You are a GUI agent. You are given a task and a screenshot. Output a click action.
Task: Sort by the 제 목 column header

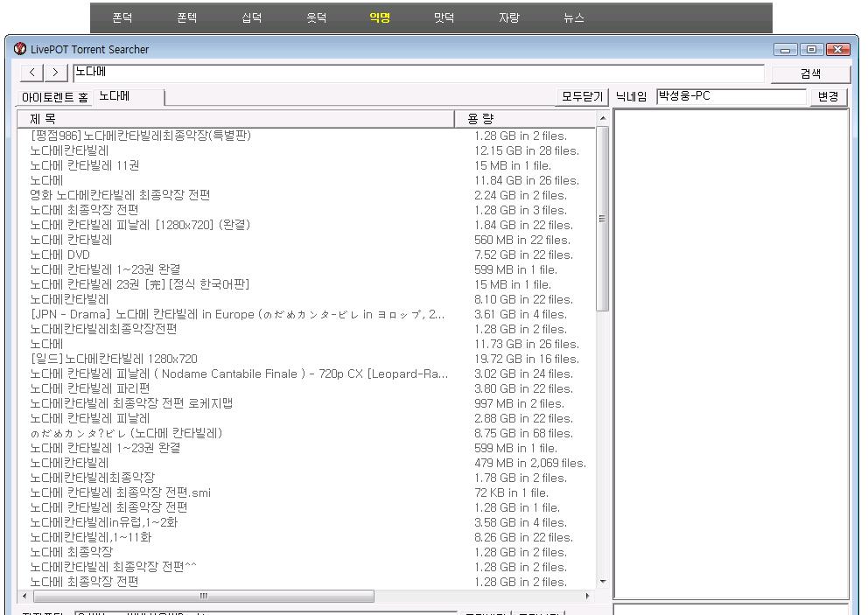(x=235, y=118)
